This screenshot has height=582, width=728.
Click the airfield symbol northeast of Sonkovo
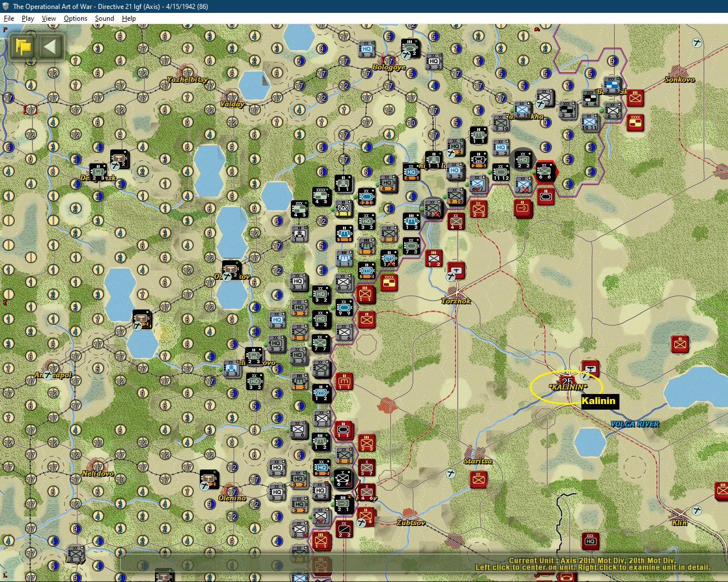(x=697, y=43)
